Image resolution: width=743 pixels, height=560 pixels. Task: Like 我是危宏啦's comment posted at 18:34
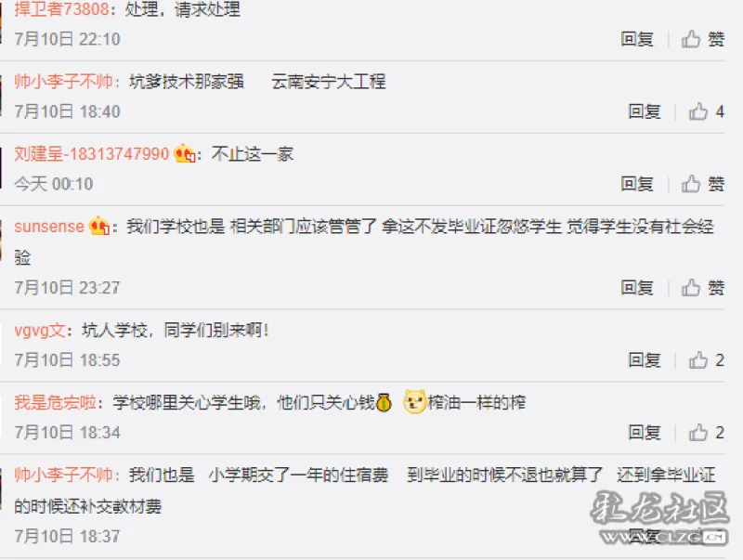(x=707, y=433)
